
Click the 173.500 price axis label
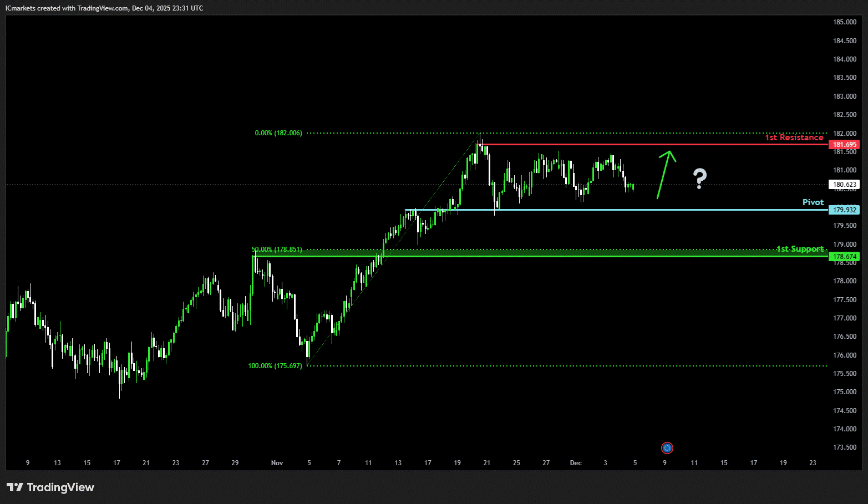click(x=844, y=447)
